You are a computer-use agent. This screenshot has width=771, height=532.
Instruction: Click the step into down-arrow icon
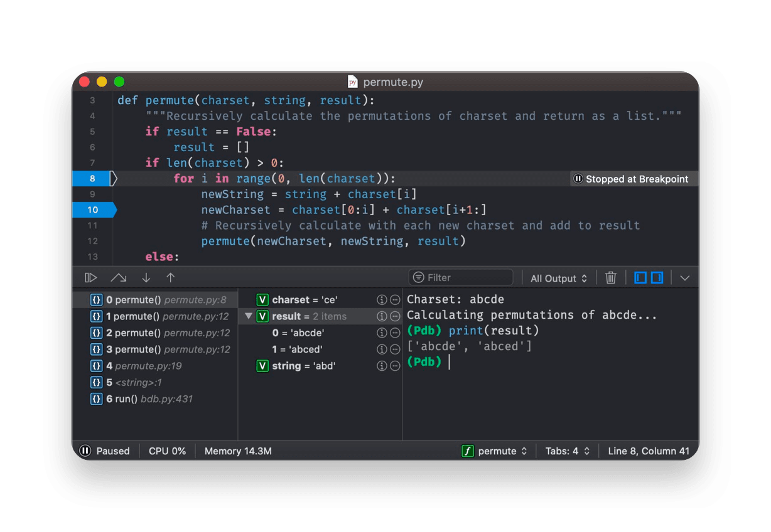[146, 277]
